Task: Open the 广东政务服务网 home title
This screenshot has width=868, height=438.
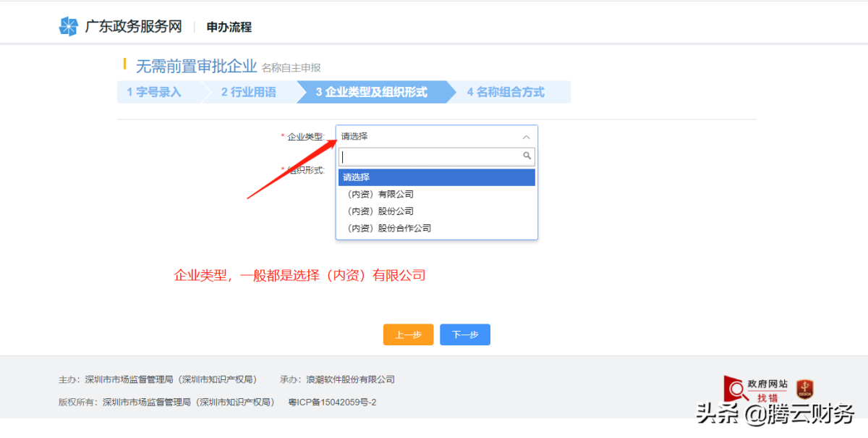Action: click(x=133, y=27)
